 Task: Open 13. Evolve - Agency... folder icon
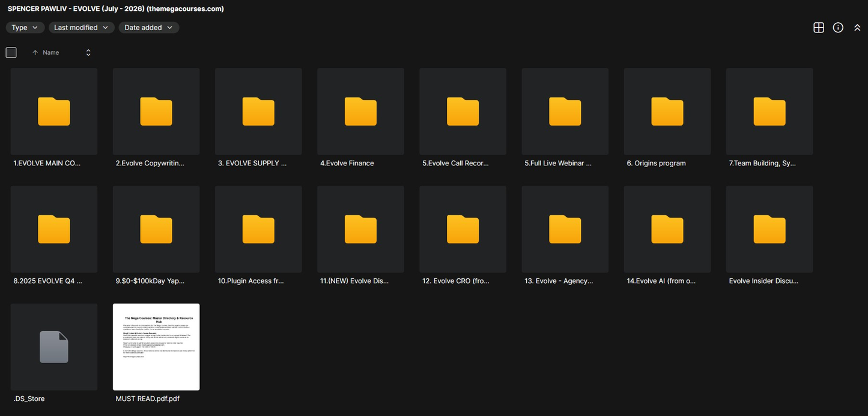[565, 229]
